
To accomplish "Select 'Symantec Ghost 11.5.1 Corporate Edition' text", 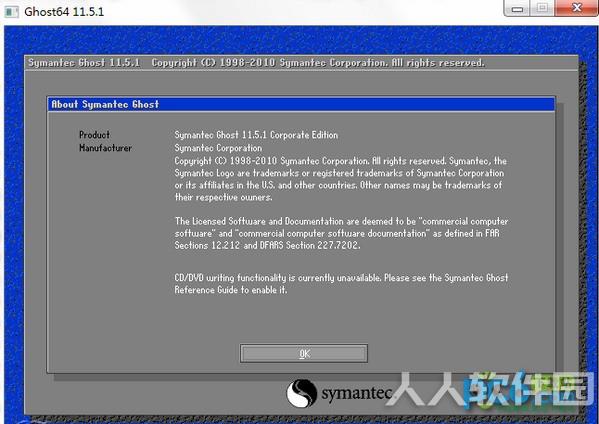I will tap(256, 135).
